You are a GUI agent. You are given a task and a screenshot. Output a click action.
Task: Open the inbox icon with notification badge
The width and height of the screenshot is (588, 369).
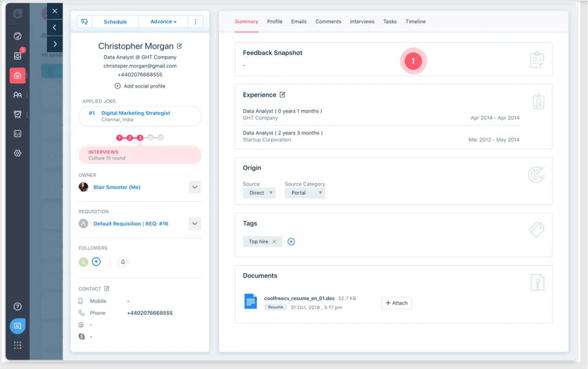tap(18, 56)
